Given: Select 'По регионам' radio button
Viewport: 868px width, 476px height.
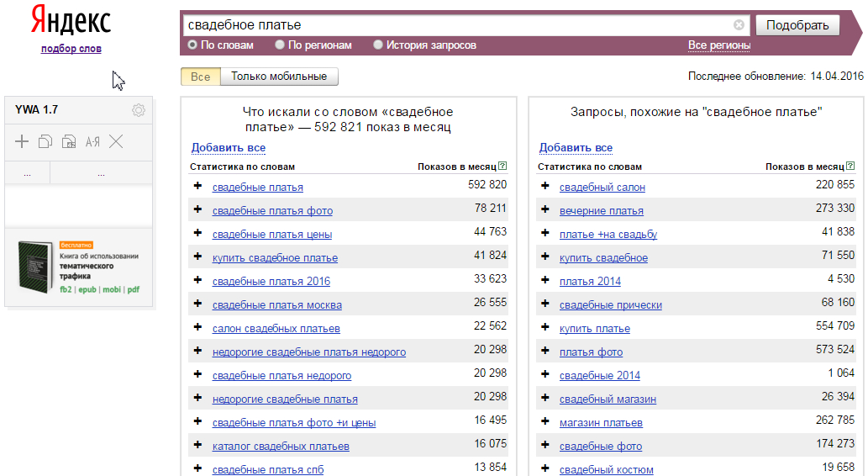Looking at the screenshot, I should [280, 45].
